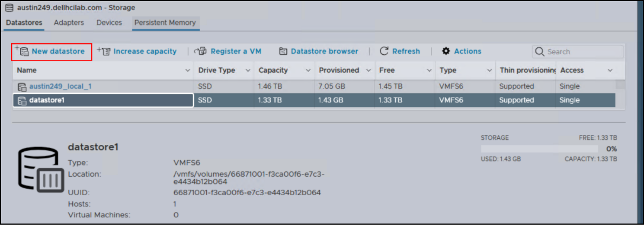Click the CAPACITY: 1.33 TB label
The width and height of the screenshot is (644, 225).
591,159
